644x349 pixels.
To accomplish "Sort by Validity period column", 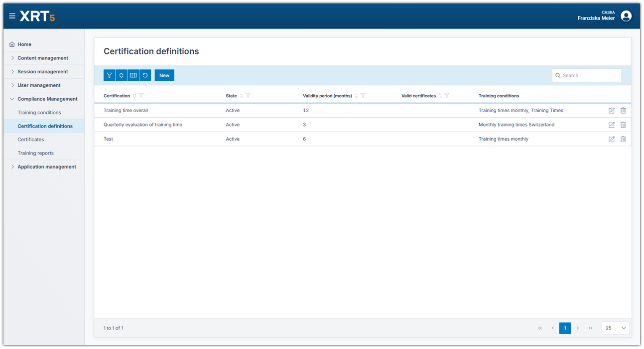I will [x=356, y=96].
